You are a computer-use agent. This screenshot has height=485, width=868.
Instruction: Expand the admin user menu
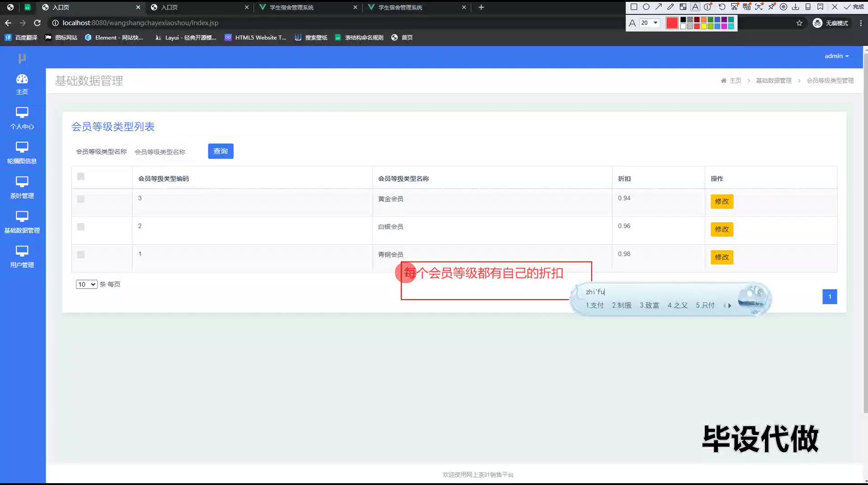point(836,56)
